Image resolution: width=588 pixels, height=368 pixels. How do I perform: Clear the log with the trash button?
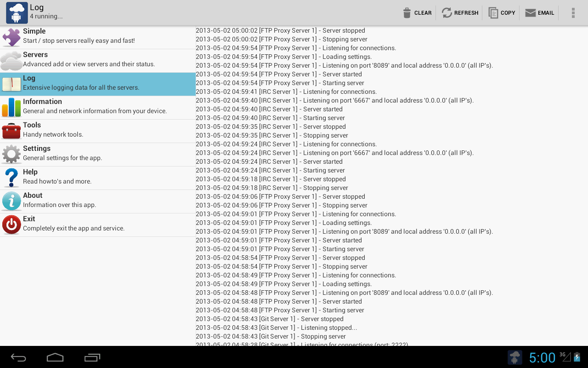coord(417,13)
